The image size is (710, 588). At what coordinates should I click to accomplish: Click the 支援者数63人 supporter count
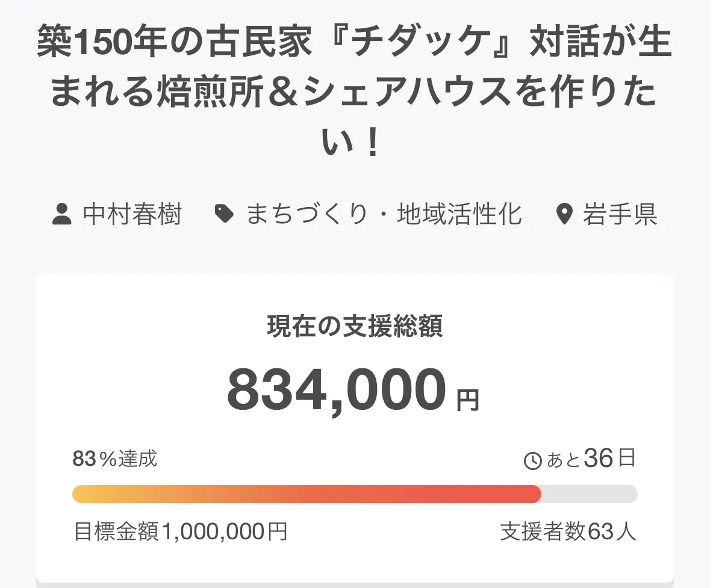[567, 531]
